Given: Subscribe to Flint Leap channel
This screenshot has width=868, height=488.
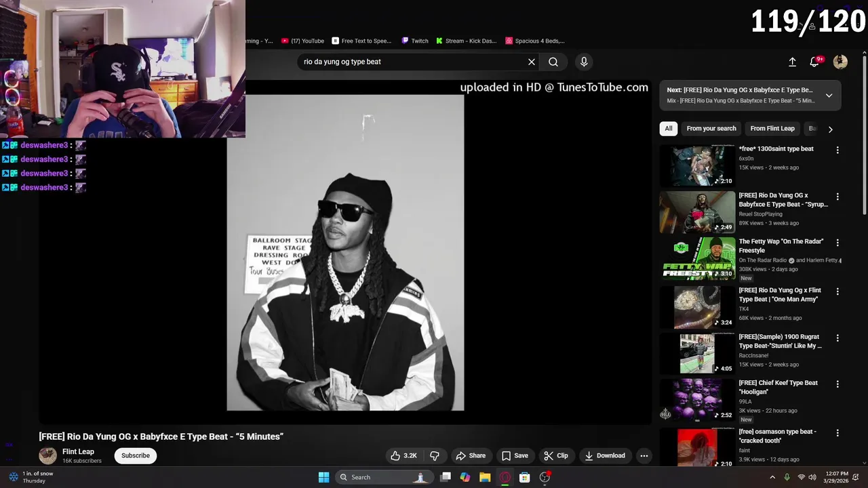Looking at the screenshot, I should pyautogui.click(x=136, y=455).
